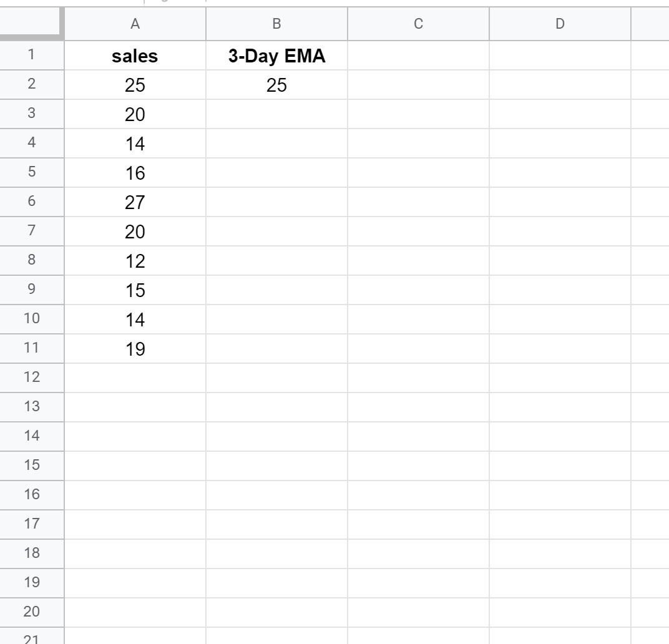
Task: Click empty cell D4
Action: 560,144
